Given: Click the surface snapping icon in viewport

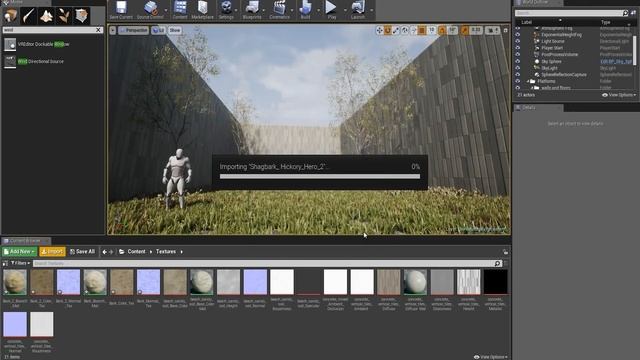Looking at the screenshot, I should point(413,30).
